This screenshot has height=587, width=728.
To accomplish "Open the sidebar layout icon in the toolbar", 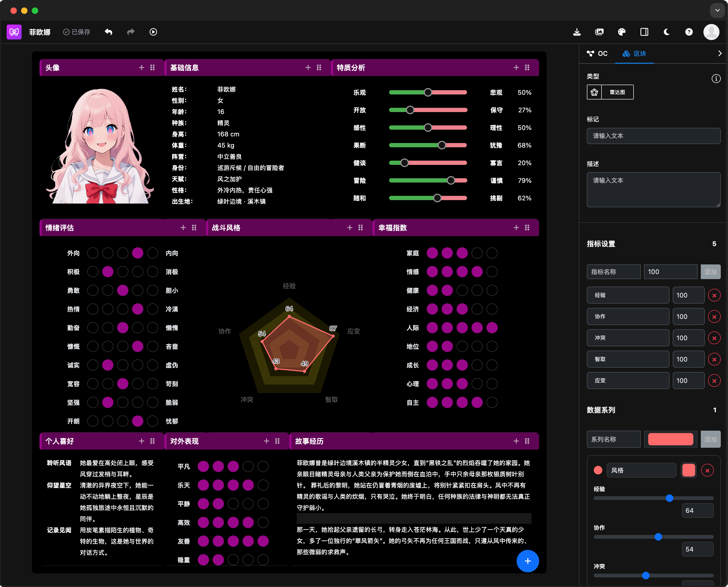I will click(x=644, y=32).
